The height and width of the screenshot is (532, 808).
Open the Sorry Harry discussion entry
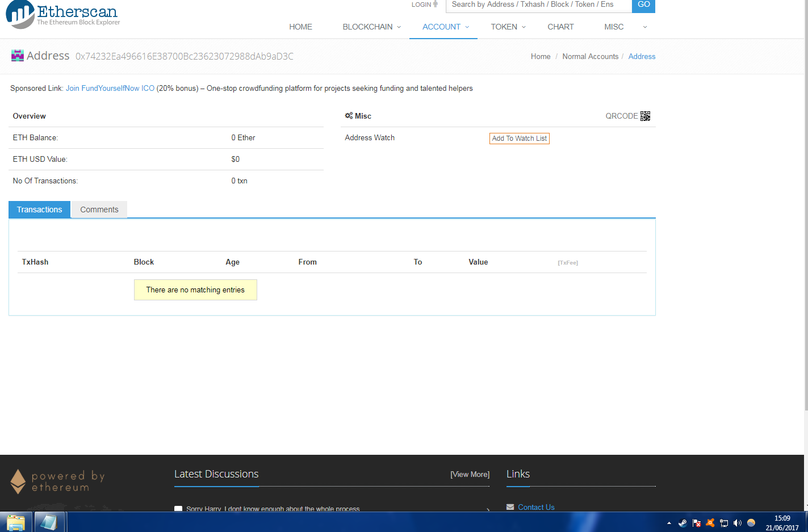[273, 509]
